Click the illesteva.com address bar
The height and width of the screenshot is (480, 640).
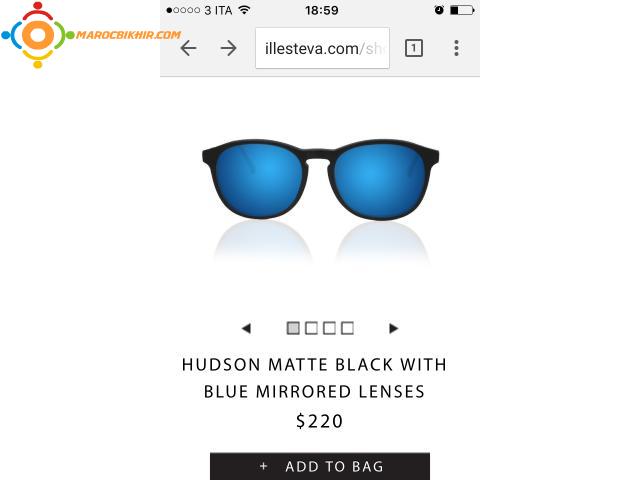coord(322,48)
